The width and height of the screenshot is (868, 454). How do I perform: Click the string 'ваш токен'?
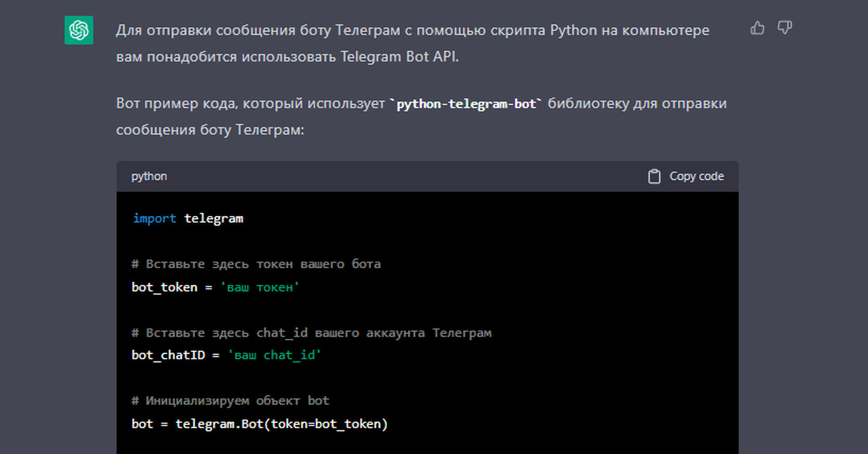click(260, 287)
